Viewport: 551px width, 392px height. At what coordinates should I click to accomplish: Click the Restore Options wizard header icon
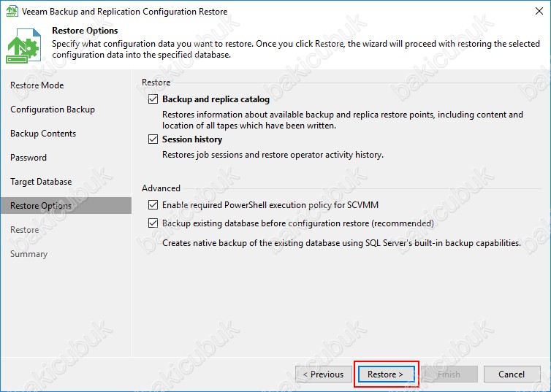(x=23, y=45)
